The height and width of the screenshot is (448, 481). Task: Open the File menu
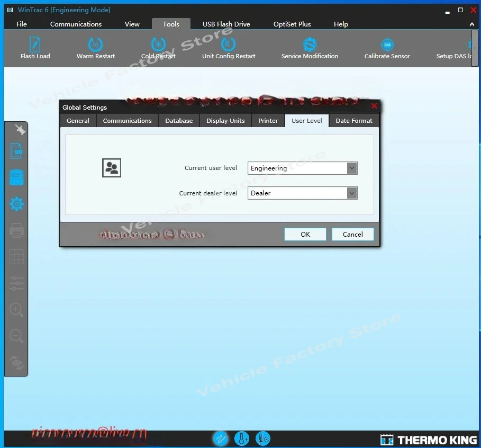pos(22,24)
